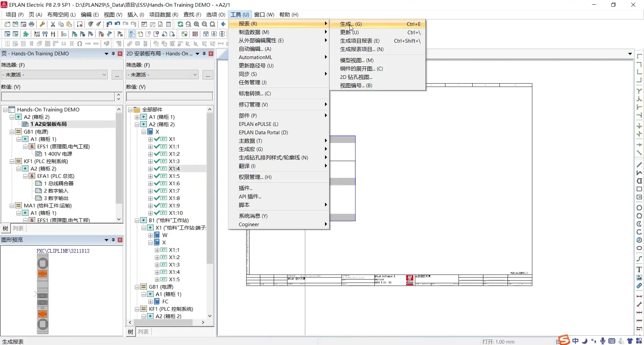The width and height of the screenshot is (644, 345).
Task: Click the pages tree vertical scrollbar
Action: point(119,158)
